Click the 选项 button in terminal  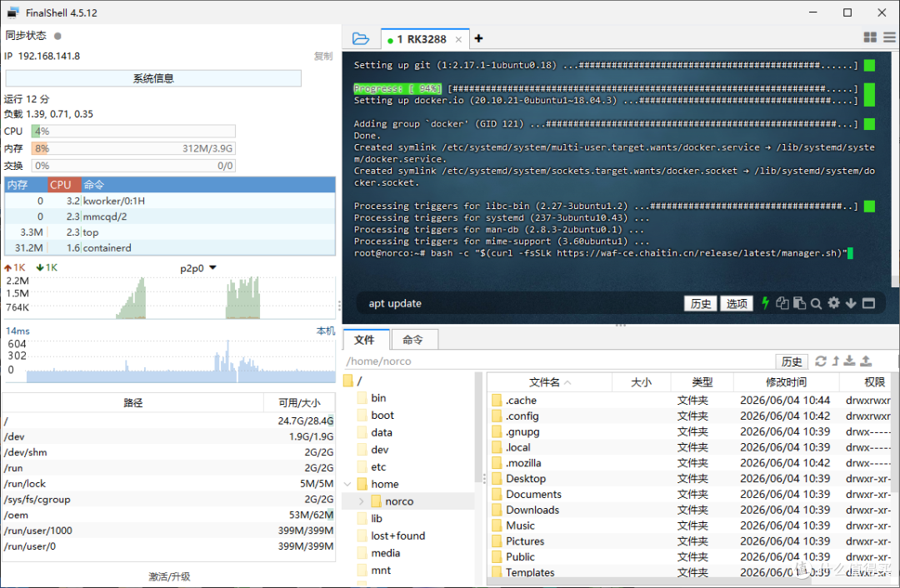click(737, 303)
